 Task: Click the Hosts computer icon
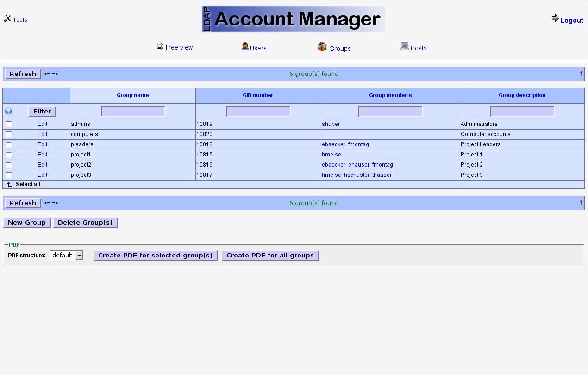pyautogui.click(x=404, y=46)
